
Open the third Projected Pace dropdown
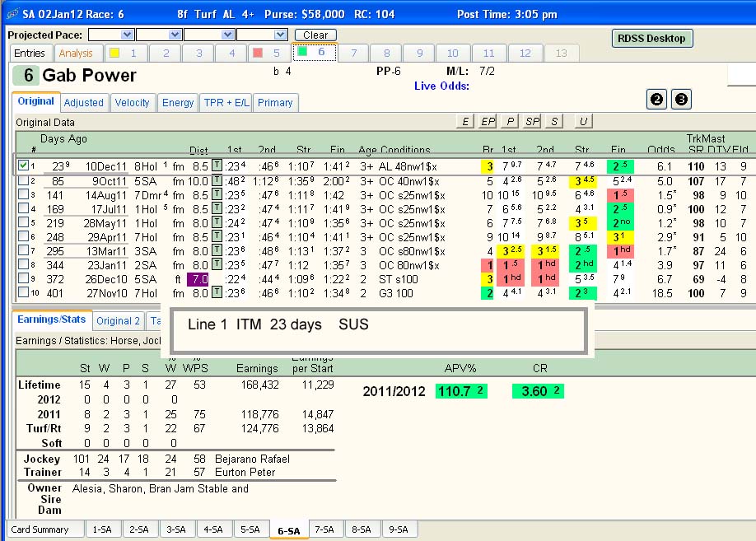pos(227,35)
